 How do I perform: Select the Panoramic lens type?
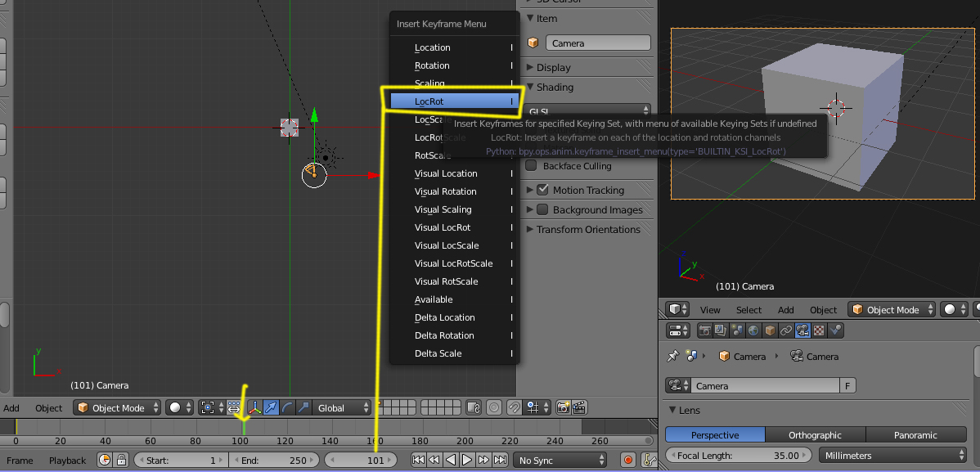pos(915,435)
